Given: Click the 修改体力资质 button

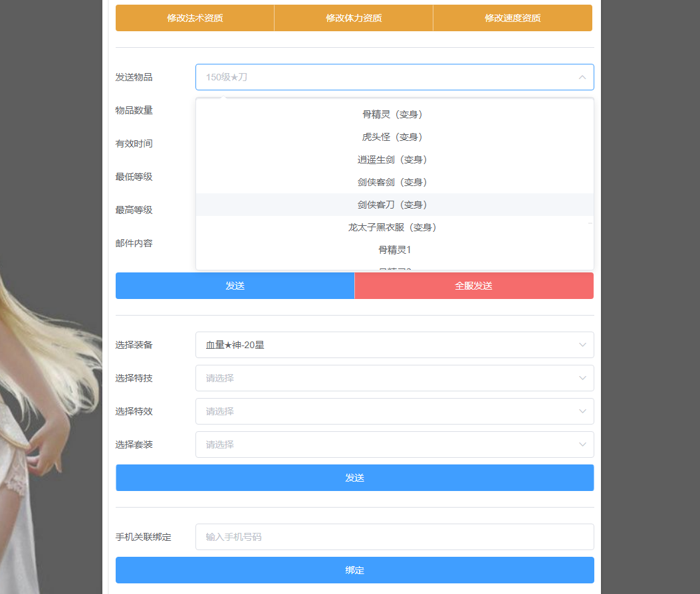Looking at the screenshot, I should click(x=354, y=18).
